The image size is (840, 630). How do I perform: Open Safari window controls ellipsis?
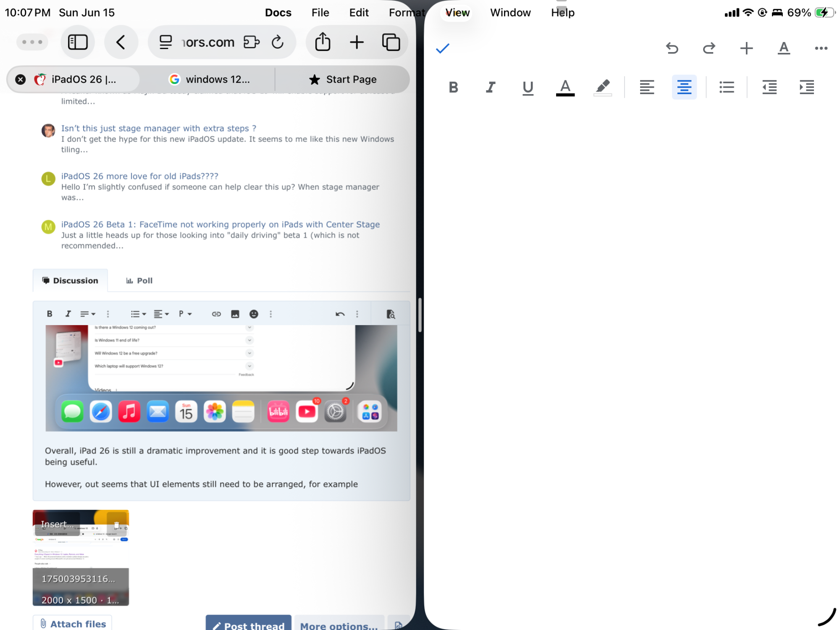pos(32,42)
